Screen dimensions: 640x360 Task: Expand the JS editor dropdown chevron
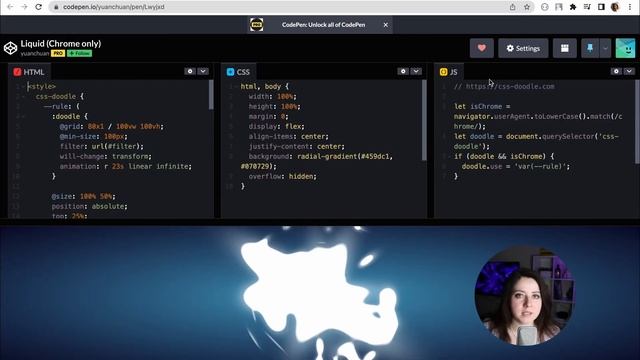629,71
